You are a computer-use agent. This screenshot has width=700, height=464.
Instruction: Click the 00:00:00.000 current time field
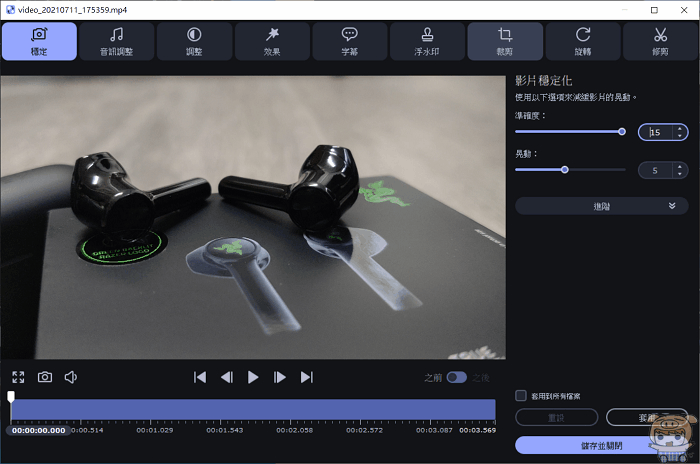click(x=38, y=431)
